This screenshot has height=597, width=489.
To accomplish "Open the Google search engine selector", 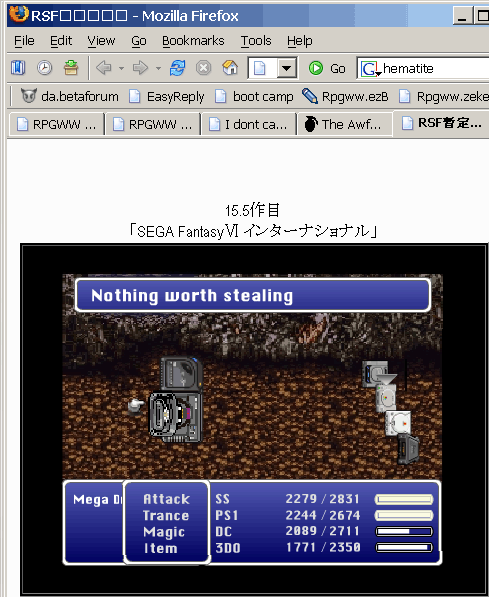I will (x=371, y=69).
